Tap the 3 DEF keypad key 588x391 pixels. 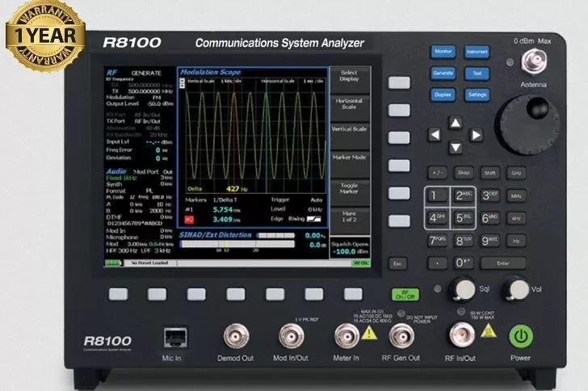(489, 195)
